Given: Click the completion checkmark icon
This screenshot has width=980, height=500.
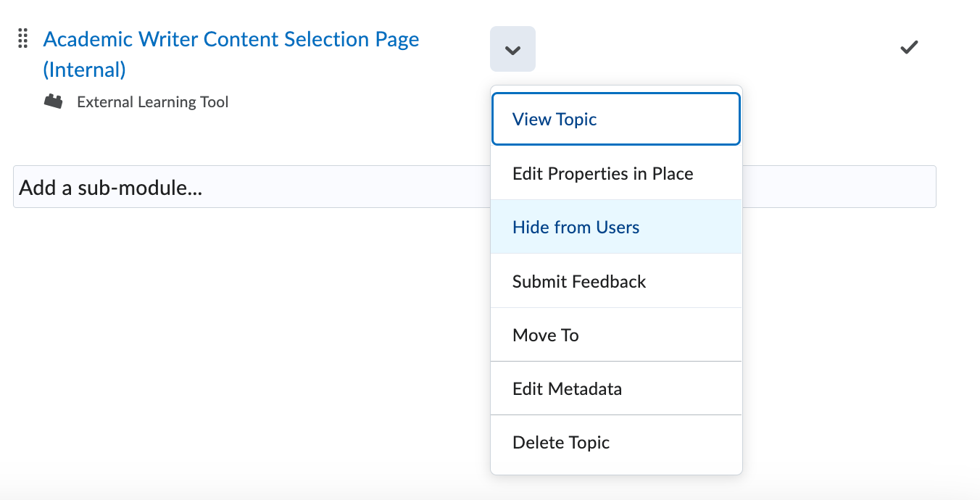Looking at the screenshot, I should click(x=909, y=47).
